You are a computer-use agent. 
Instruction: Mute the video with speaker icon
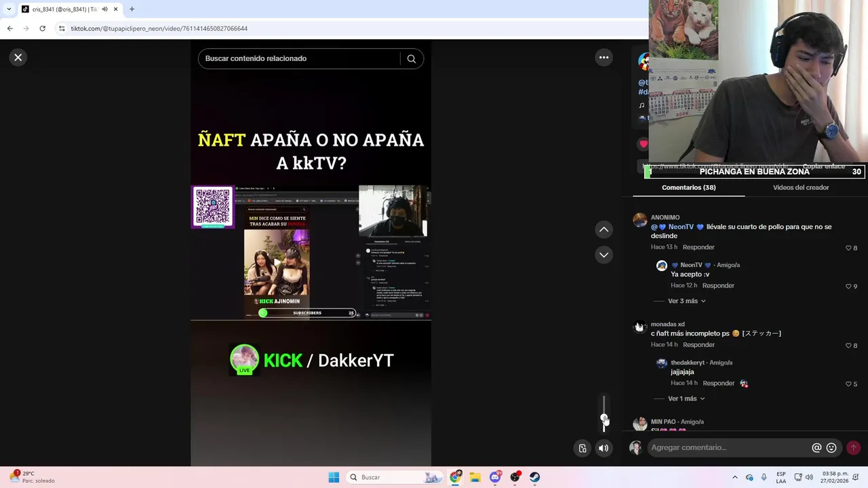pos(604,448)
